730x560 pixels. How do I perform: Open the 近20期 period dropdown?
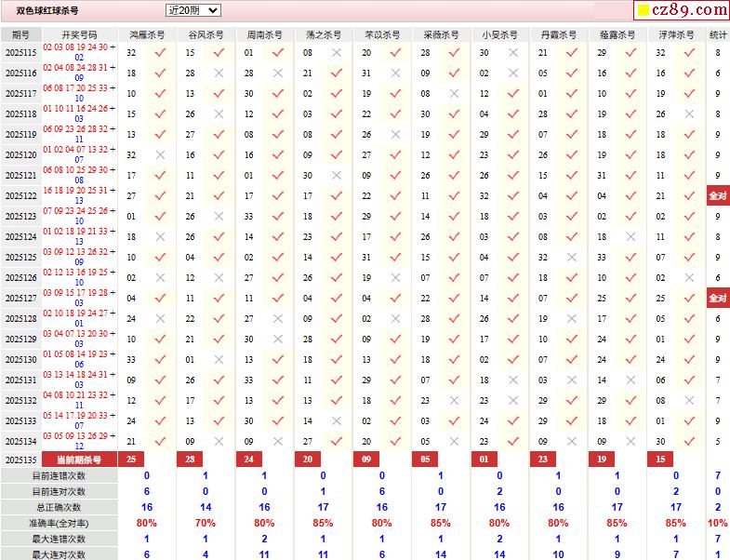[x=192, y=10]
